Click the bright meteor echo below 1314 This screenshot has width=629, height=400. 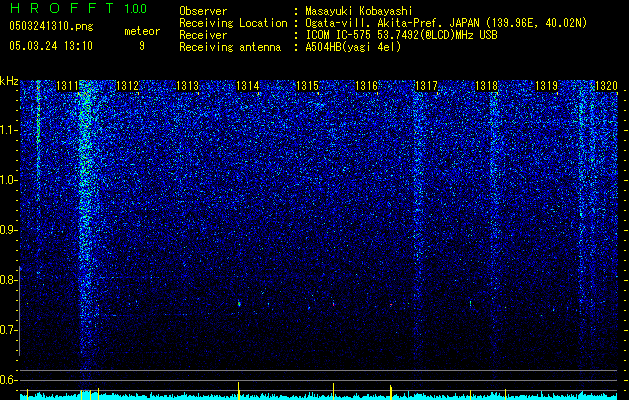pyautogui.click(x=239, y=304)
